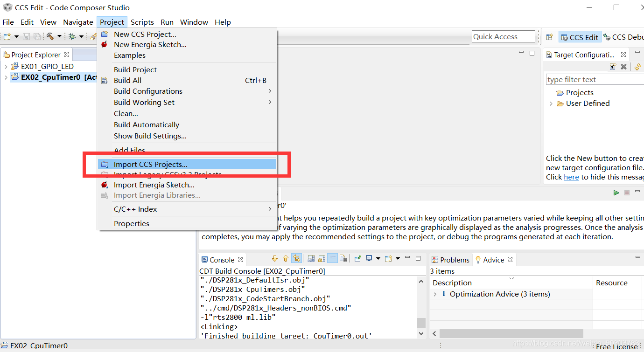Open the Build hammer dropdown arrow
The height and width of the screenshot is (352, 644).
(59, 36)
